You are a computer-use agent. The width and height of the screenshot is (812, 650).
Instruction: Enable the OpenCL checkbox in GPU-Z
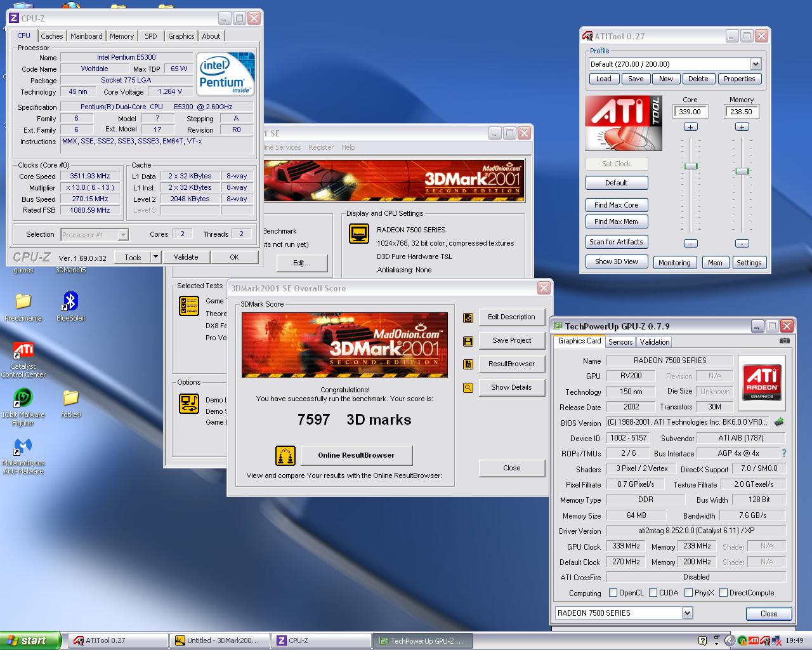(613, 593)
